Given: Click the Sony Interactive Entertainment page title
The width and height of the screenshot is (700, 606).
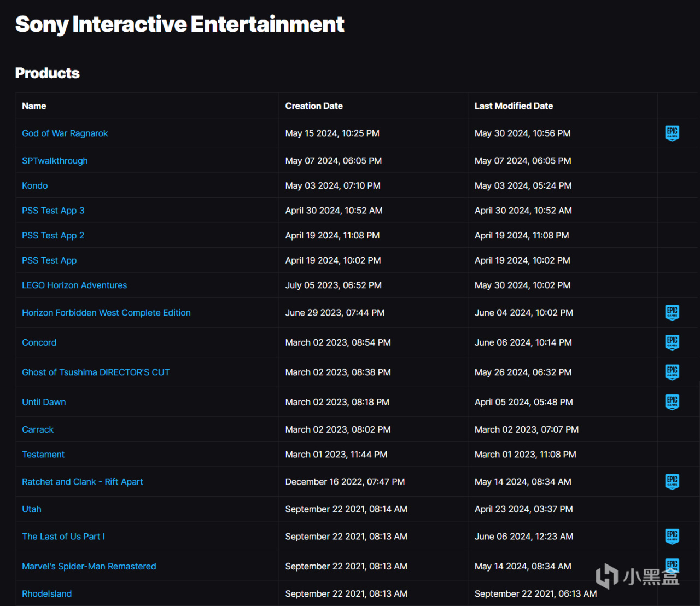Looking at the screenshot, I should 180,24.
